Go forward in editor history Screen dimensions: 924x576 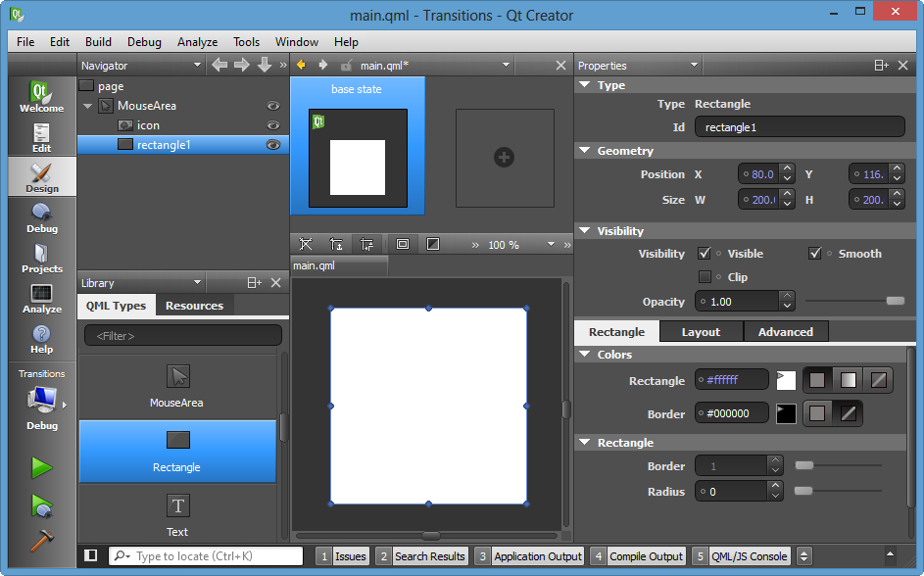[x=323, y=65]
